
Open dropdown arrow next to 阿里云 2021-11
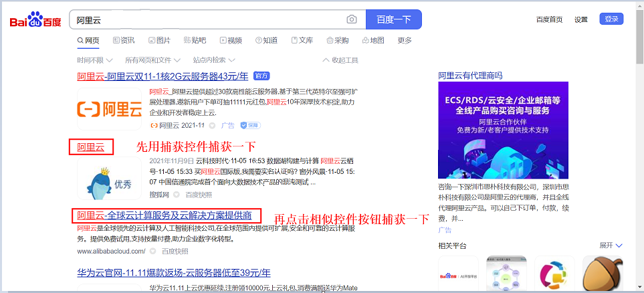pyautogui.click(x=212, y=125)
